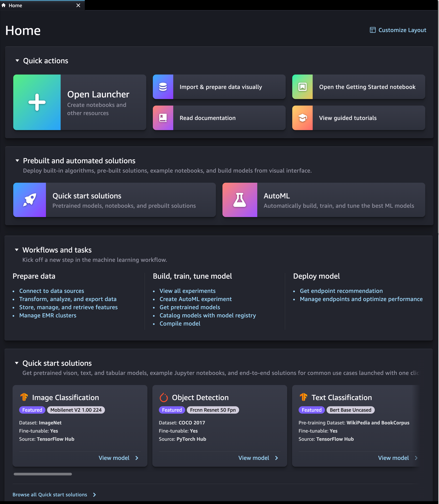
Task: Close the Home tab
Action: pyautogui.click(x=78, y=5)
